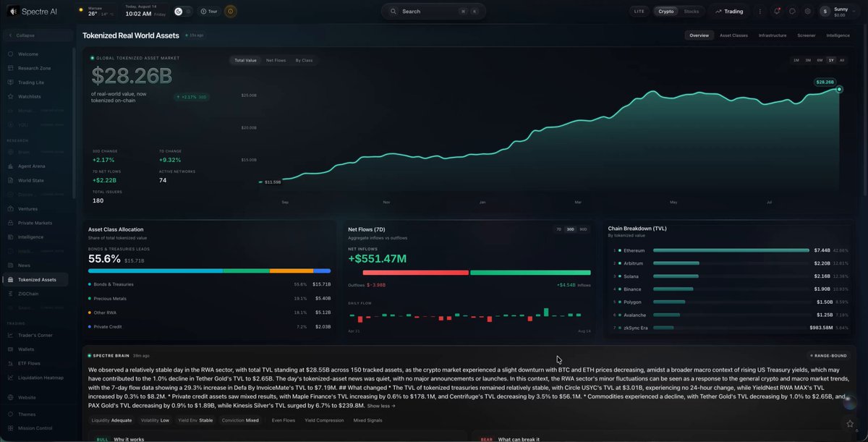
Task: Start the Tour
Action: [x=209, y=12]
